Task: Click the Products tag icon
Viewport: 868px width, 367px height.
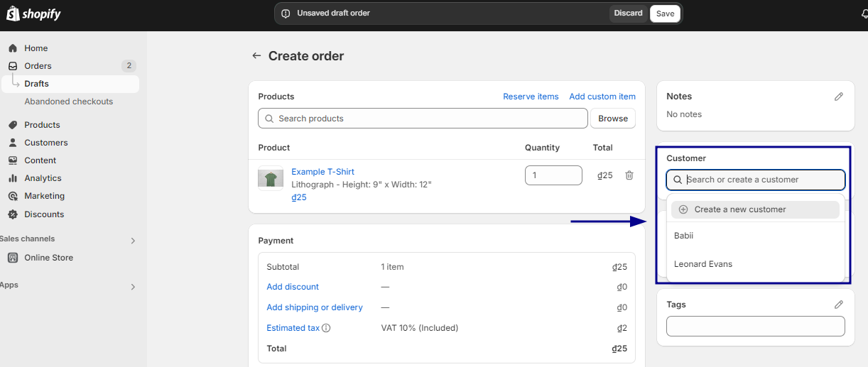Action: pyautogui.click(x=12, y=125)
